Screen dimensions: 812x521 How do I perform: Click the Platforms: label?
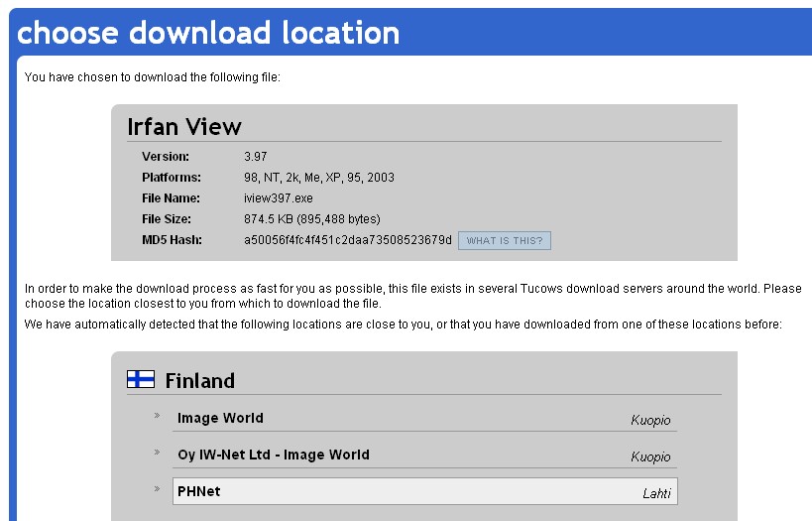172,178
